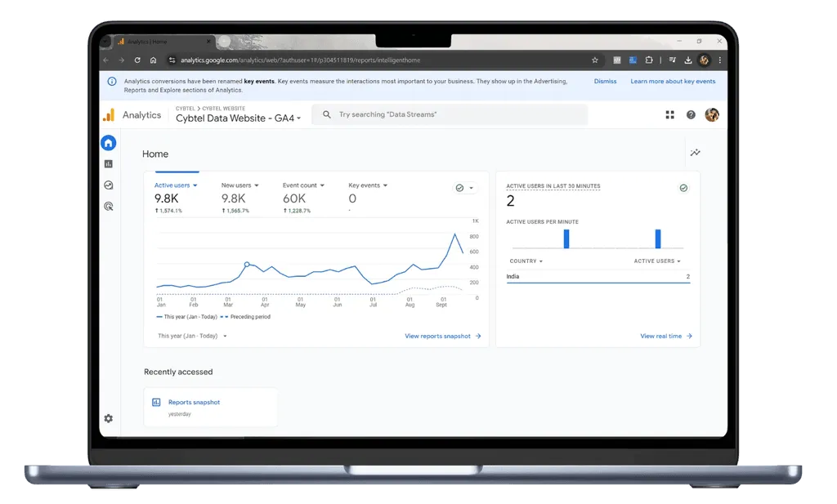Open Admin settings gear icon
This screenshot has width=837, height=504.
(x=109, y=419)
